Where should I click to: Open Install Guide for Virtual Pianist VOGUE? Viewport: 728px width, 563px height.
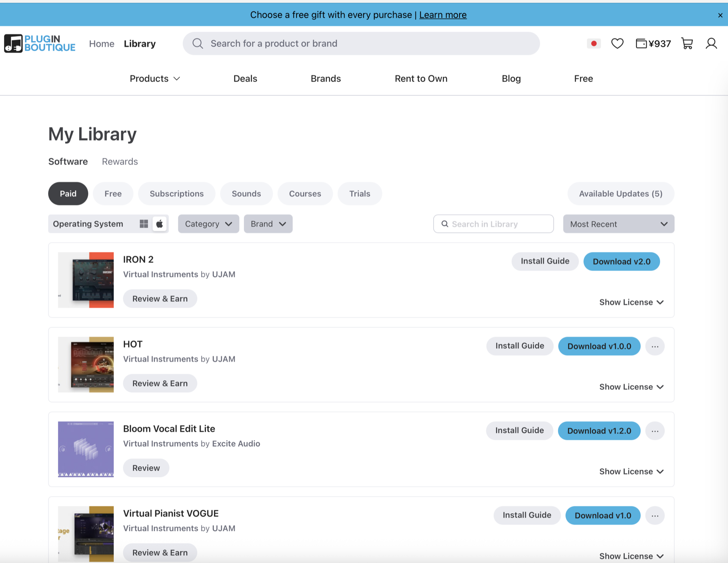(x=527, y=515)
